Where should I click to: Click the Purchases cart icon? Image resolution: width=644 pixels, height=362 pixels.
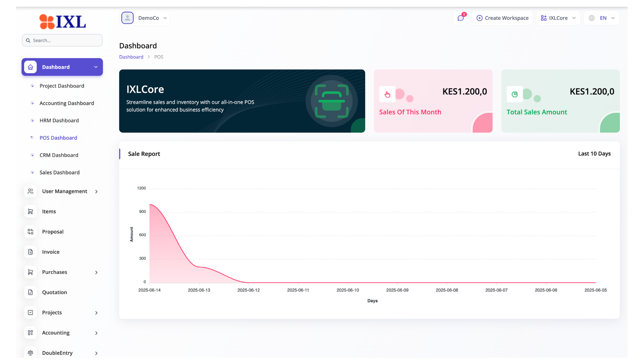click(x=31, y=272)
